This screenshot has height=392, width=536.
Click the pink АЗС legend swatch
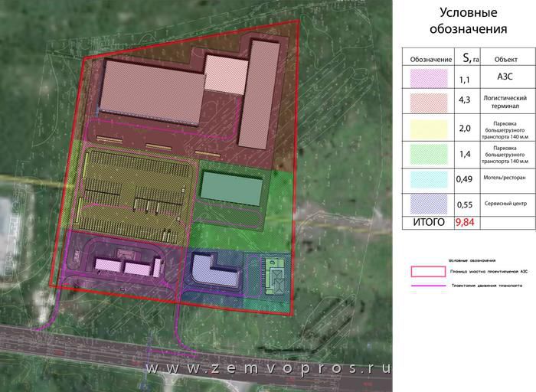[428, 79]
